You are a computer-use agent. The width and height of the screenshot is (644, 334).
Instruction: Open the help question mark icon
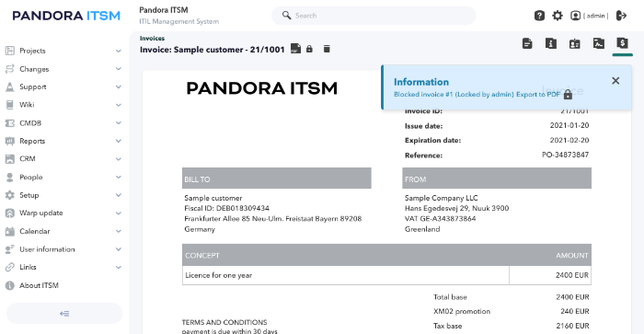pyautogui.click(x=539, y=16)
